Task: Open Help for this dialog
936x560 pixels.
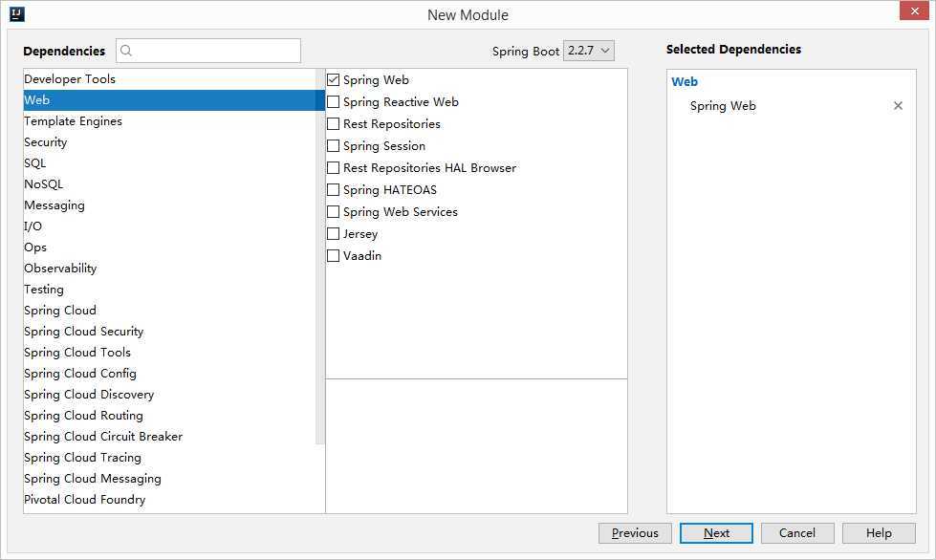Action: [879, 533]
